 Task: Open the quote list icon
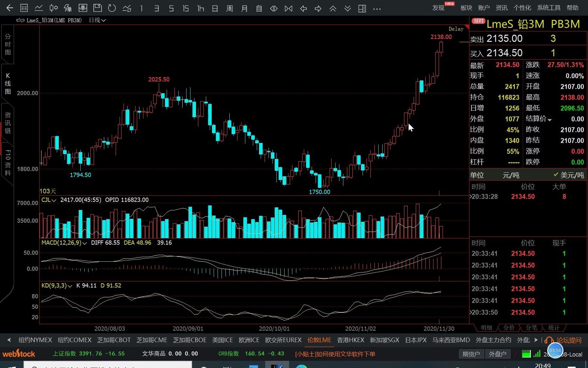point(24,8)
